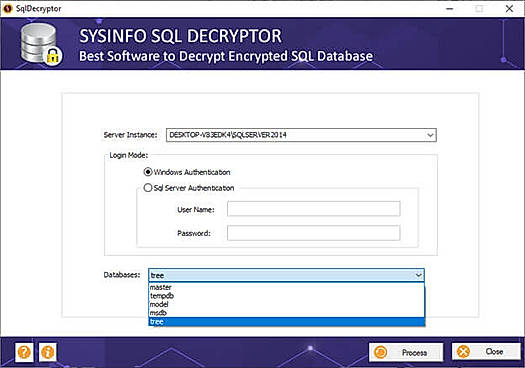This screenshot has height=368, width=525.
Task: Select Windows Authentication radio button
Action: [148, 172]
